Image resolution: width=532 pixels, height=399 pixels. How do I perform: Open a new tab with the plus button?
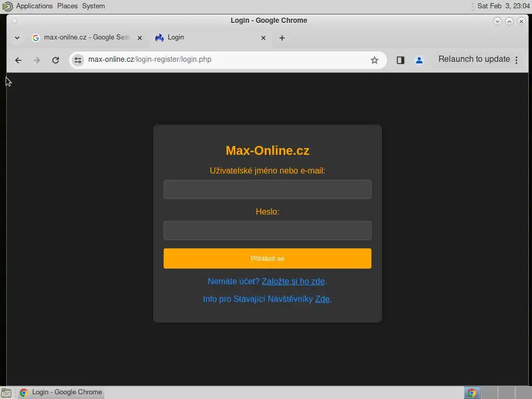coord(282,38)
